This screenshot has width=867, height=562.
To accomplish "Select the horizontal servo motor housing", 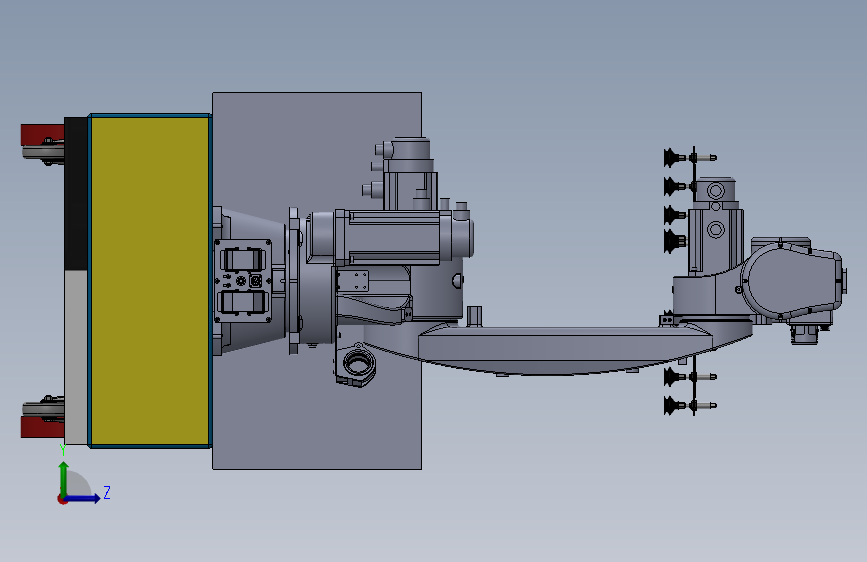I will 390,237.
